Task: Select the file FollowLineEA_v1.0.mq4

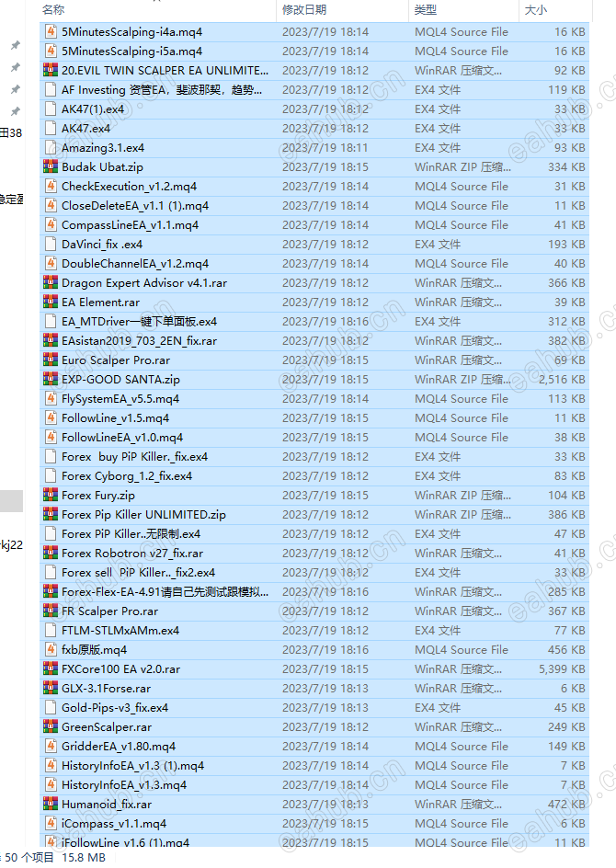Action: 122,438
